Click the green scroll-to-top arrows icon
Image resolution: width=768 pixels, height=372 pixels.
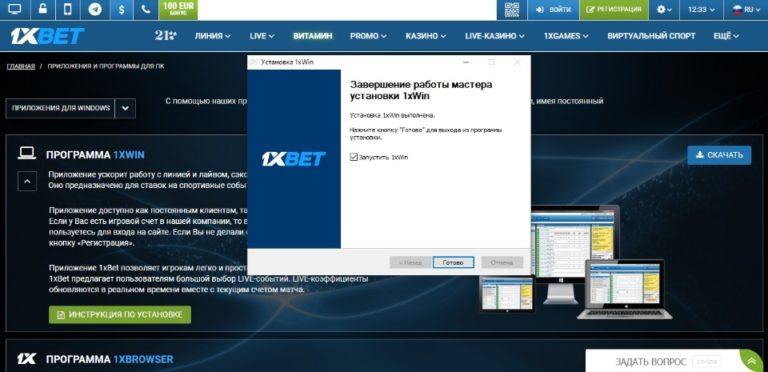(751, 361)
